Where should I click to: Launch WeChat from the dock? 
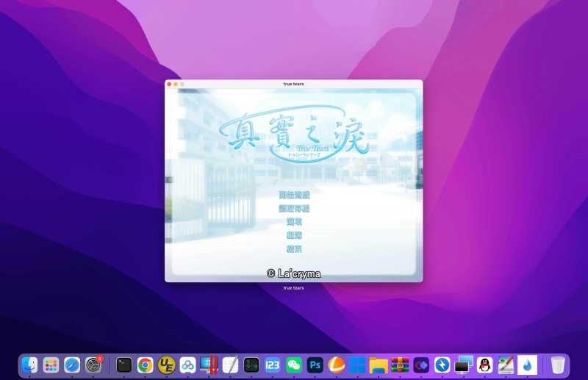tap(293, 365)
